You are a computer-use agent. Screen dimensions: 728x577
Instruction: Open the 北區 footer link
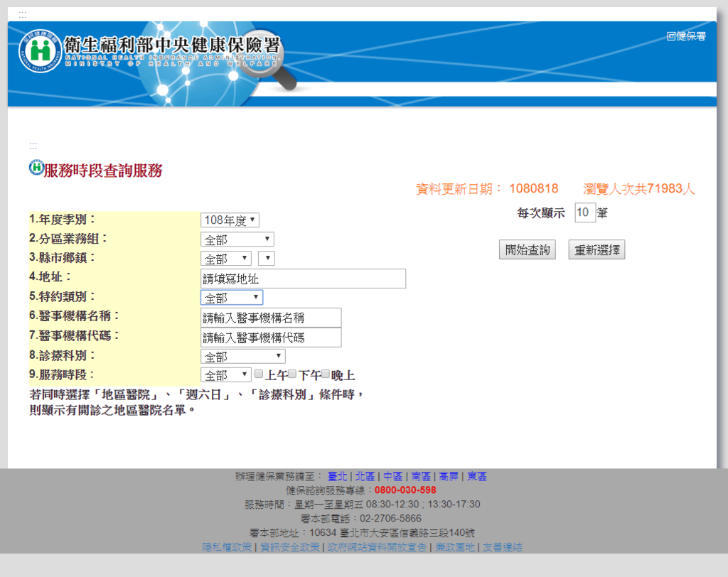pos(365,476)
